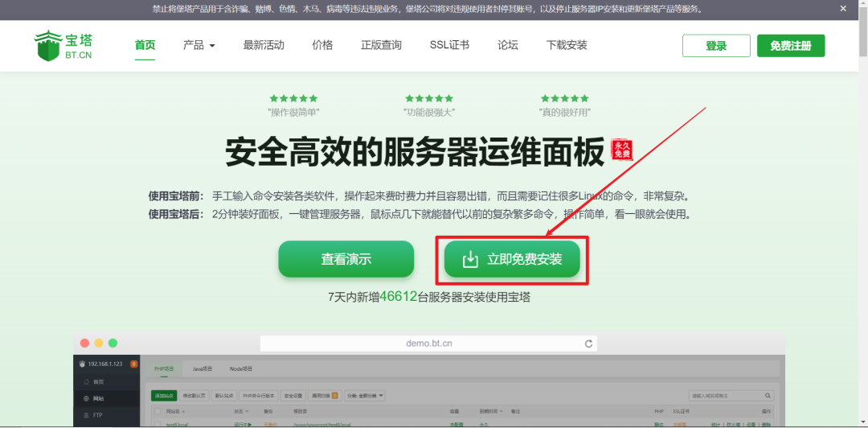
Task: Visit the 论坛 link
Action: tap(508, 46)
